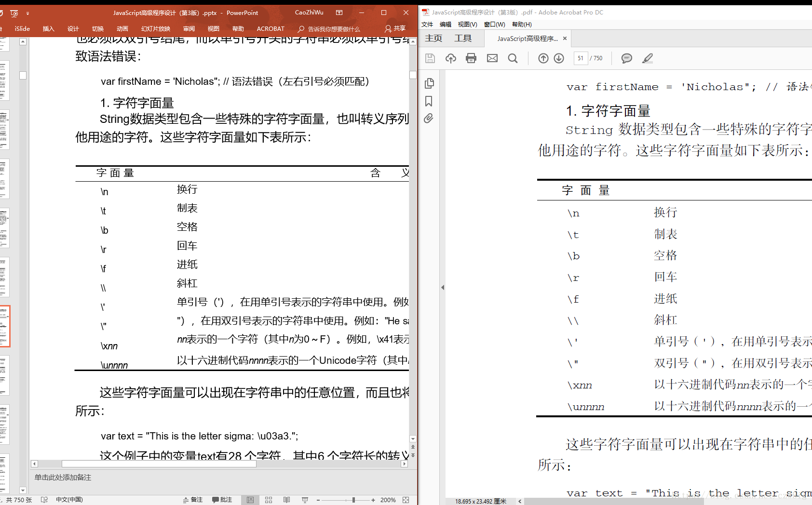Go to next page with down arrow
The image size is (812, 505).
pyautogui.click(x=559, y=58)
